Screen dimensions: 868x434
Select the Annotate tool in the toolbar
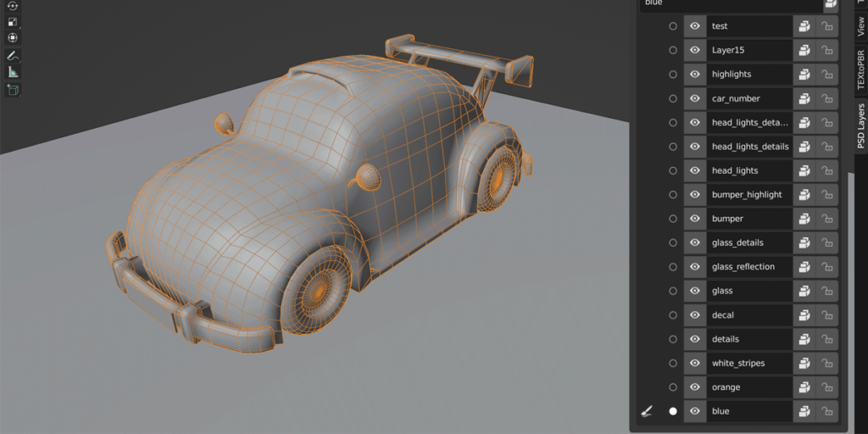13,55
